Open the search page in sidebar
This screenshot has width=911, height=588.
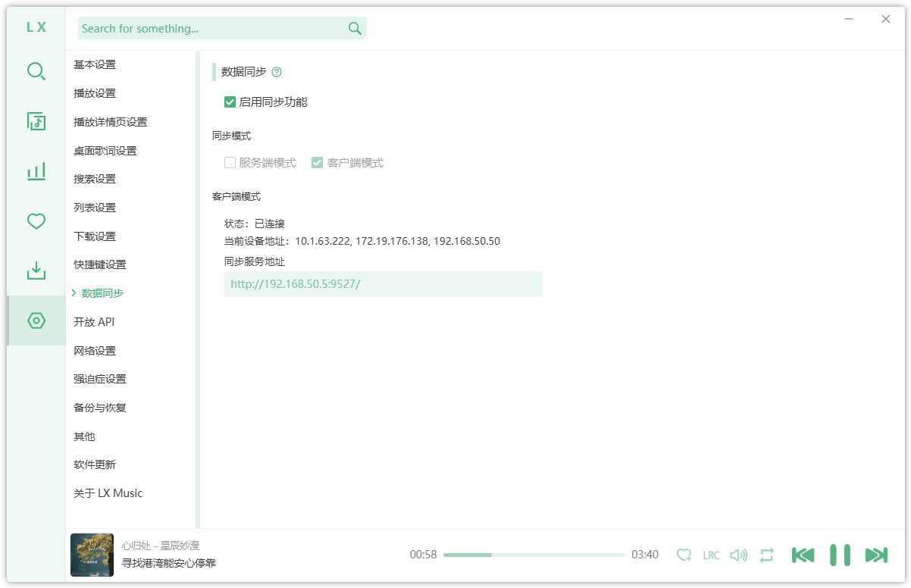[36, 71]
